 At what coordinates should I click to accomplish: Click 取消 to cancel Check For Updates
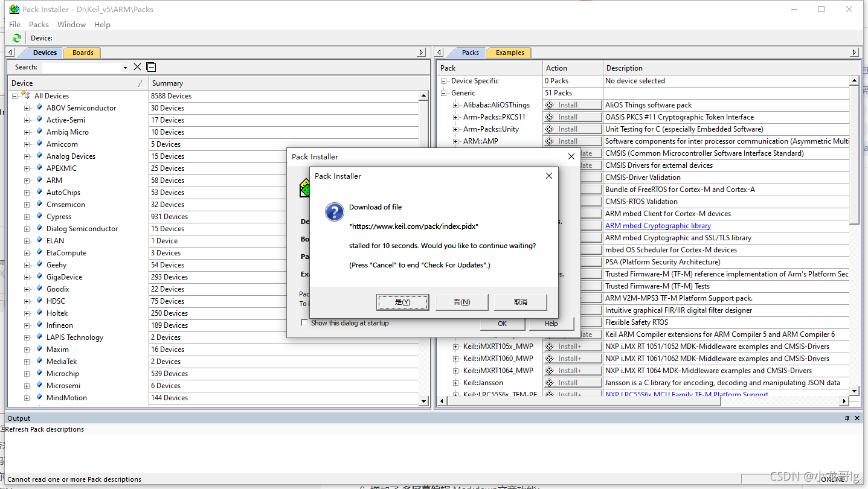tap(521, 302)
